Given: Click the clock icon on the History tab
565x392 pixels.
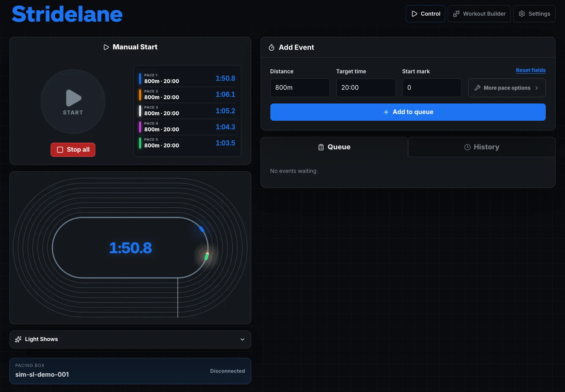Looking at the screenshot, I should (x=467, y=147).
